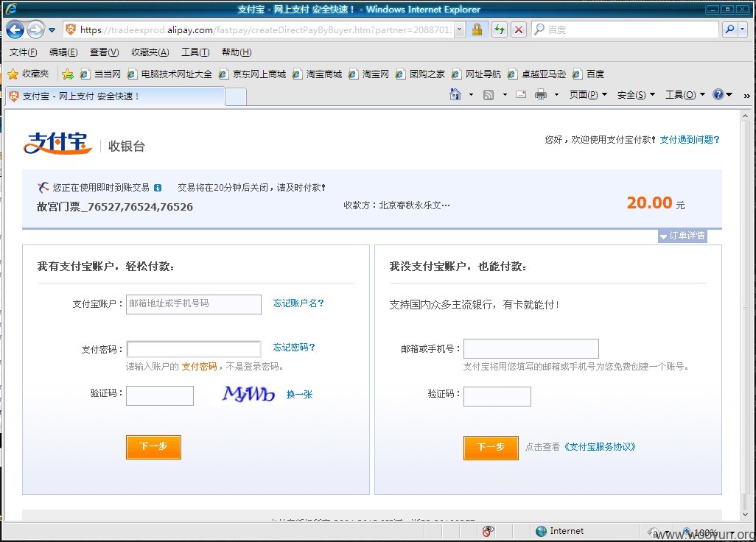This screenshot has height=542, width=756.
Task: Click 下一步 under the Alipay account form
Action: coord(153,446)
